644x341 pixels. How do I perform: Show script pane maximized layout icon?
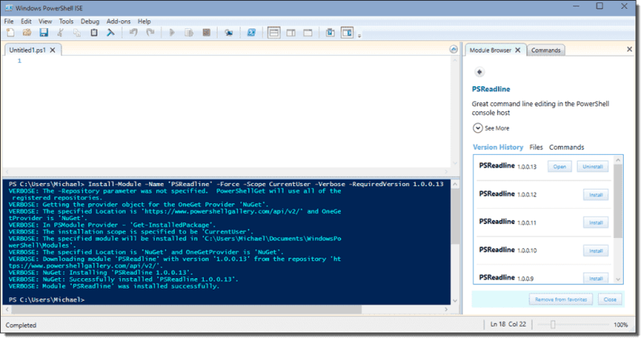308,32
